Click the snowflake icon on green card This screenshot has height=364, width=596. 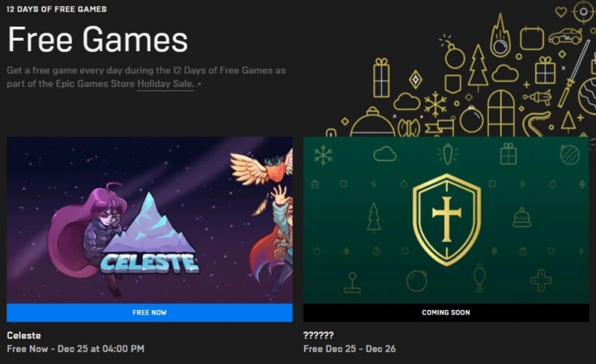click(323, 155)
